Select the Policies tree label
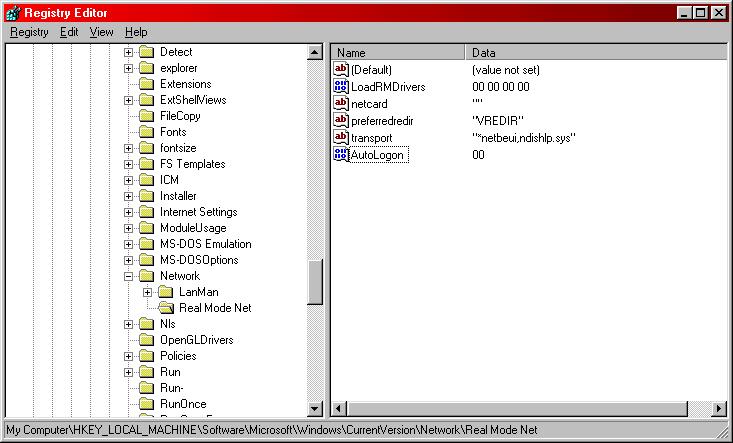 tap(178, 356)
